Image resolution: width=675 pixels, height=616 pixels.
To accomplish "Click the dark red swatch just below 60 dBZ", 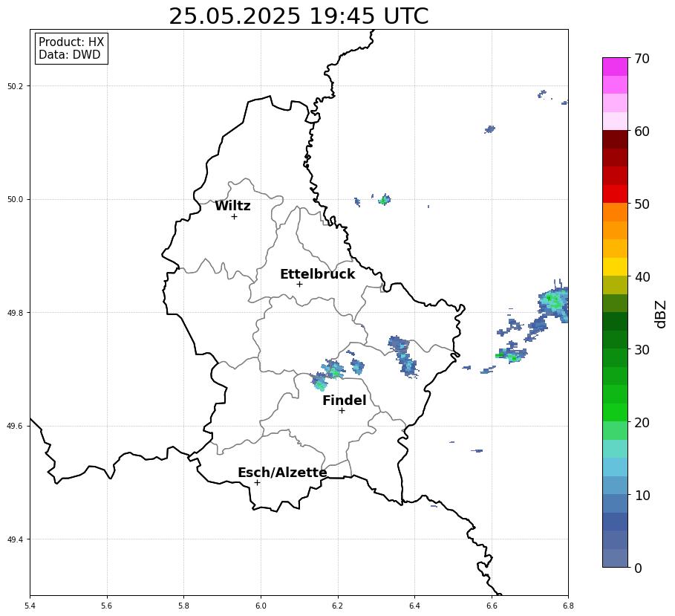I will click(615, 140).
